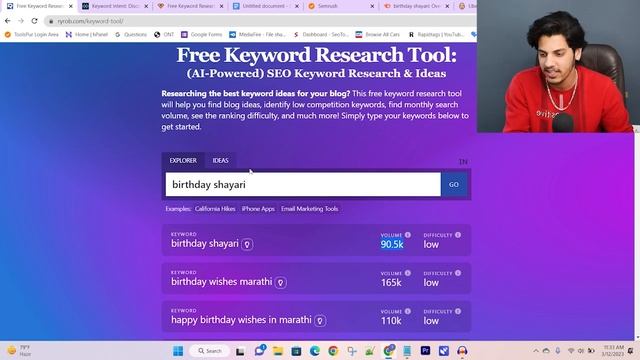
Task: Open the headphones app on the taskbar
Action: [x=462, y=351]
